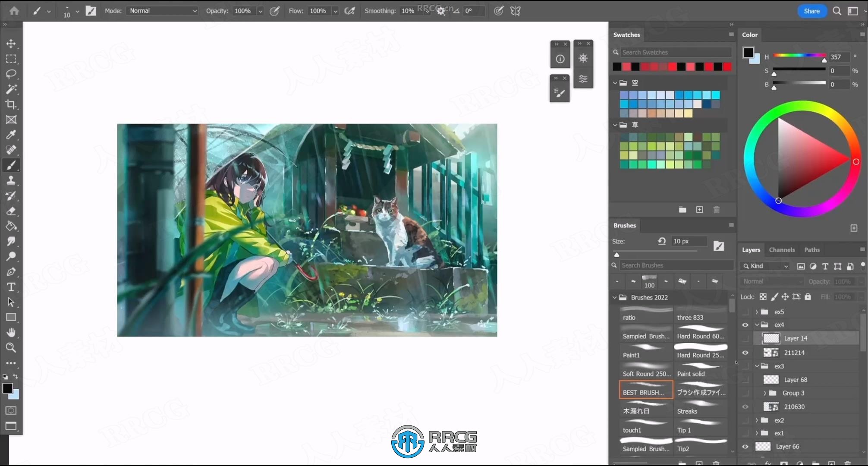Select the Zoom tool
868x466 pixels.
(x=11, y=347)
